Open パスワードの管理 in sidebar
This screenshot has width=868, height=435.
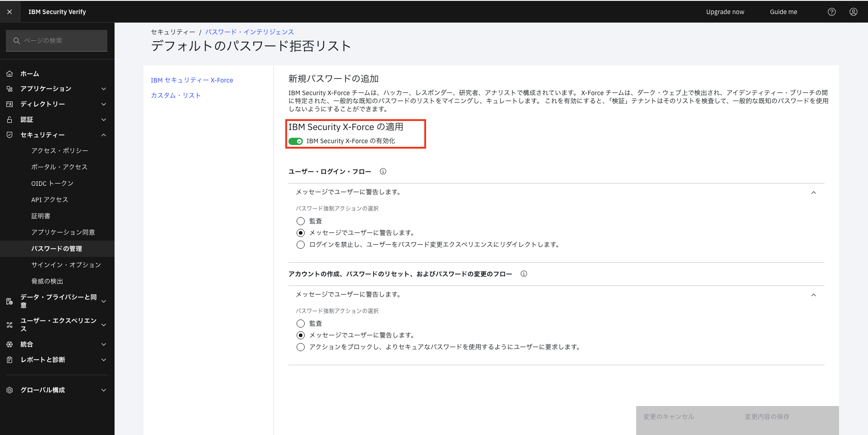tap(57, 249)
